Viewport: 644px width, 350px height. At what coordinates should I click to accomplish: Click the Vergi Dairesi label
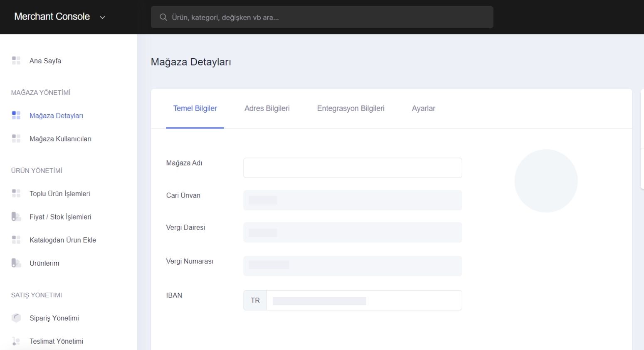coord(185,227)
